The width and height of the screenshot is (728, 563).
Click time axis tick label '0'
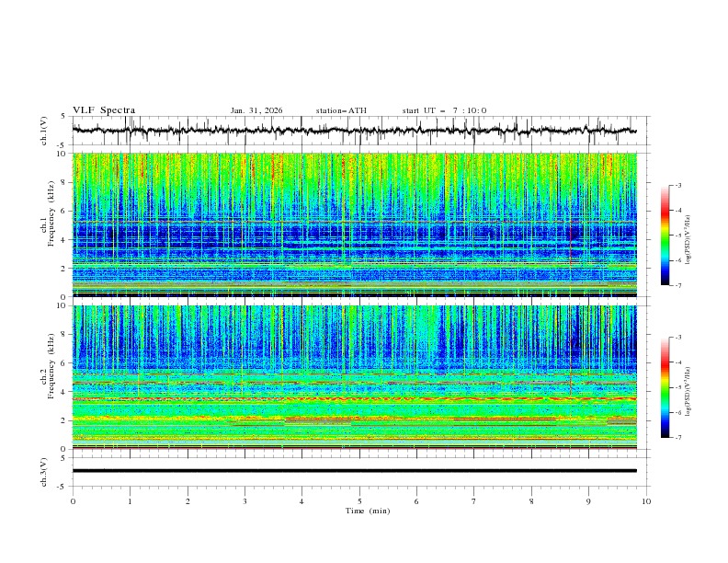(x=73, y=501)
